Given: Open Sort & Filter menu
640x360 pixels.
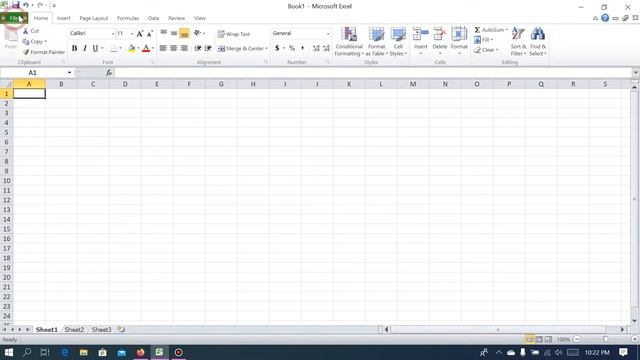Looking at the screenshot, I should [x=518, y=42].
